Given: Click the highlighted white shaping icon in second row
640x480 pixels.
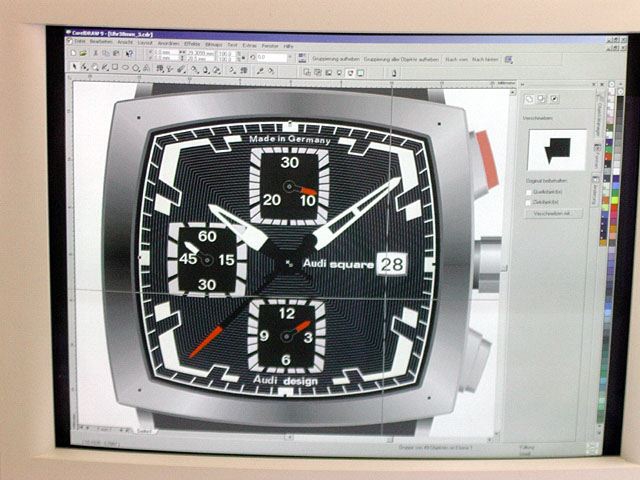Looking at the screenshot, I should 350,73.
